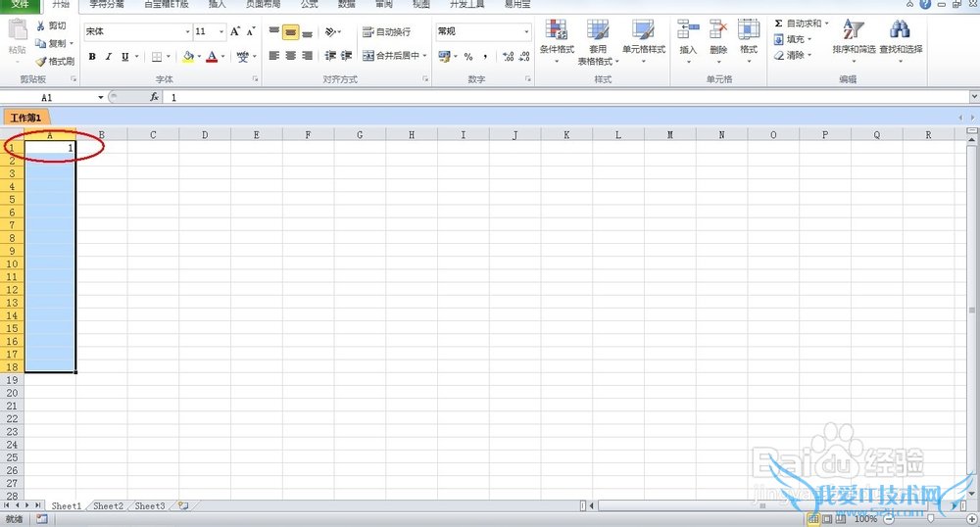Click the insert new worksheet icon
The image size is (980, 527).
pos(183,505)
